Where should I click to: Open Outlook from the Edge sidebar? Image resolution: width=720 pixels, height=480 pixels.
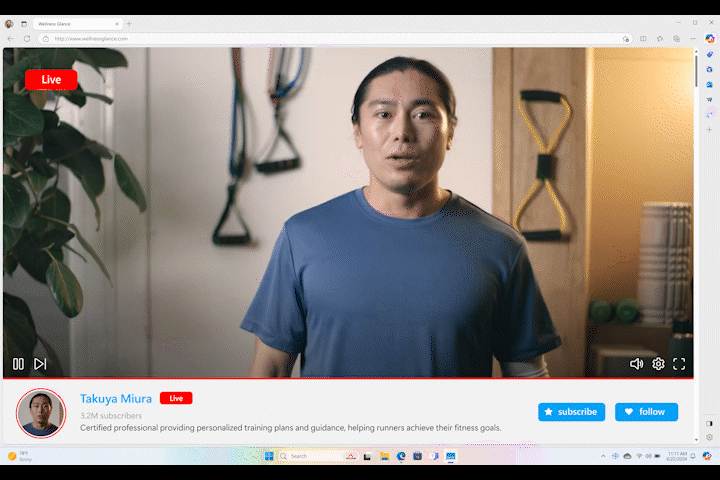(x=709, y=84)
